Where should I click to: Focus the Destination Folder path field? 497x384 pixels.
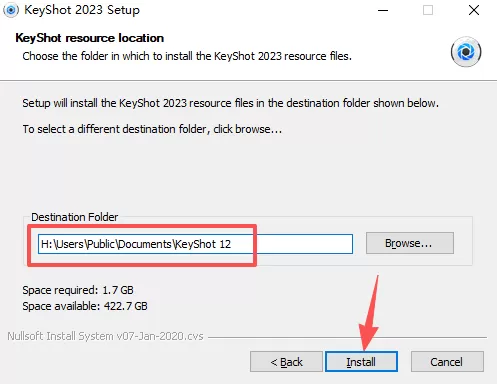195,244
